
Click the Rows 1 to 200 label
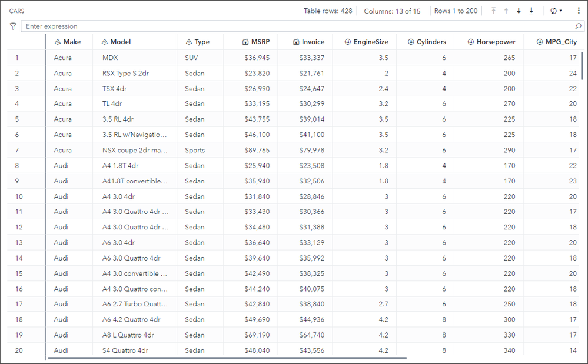point(456,11)
